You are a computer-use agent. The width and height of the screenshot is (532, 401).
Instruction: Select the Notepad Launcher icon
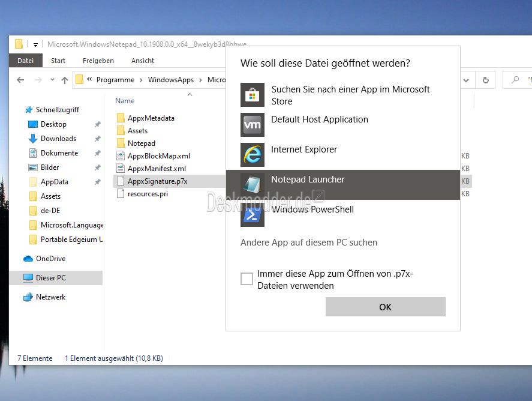coord(253,184)
